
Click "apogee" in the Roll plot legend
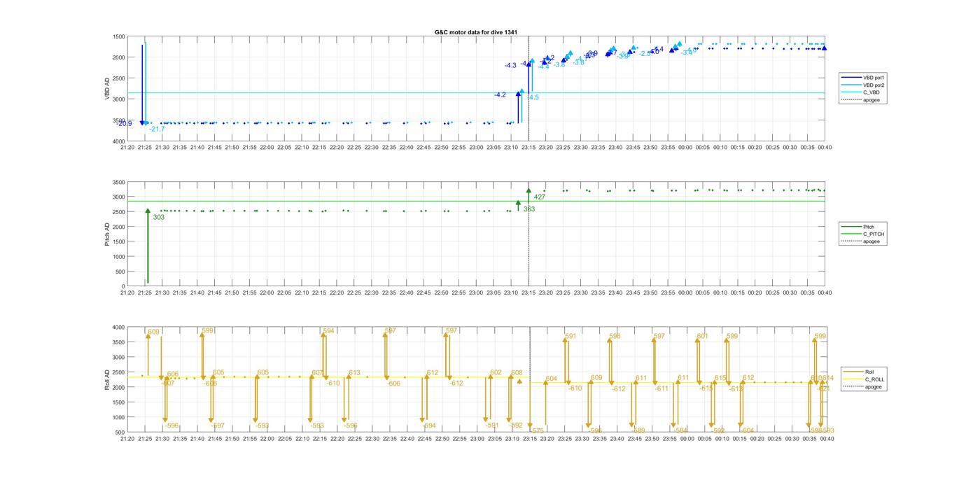(873, 387)
